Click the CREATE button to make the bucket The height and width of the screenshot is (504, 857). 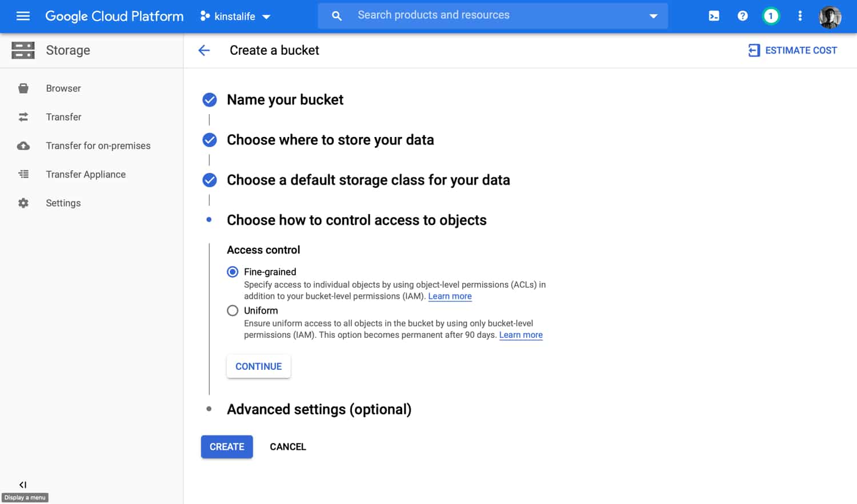click(x=227, y=446)
